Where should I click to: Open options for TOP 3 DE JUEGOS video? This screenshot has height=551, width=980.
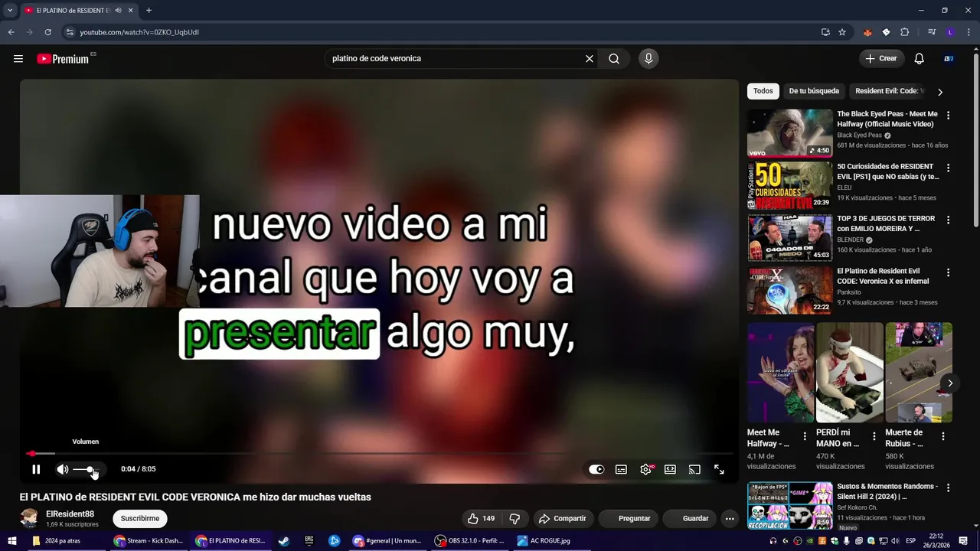[949, 220]
